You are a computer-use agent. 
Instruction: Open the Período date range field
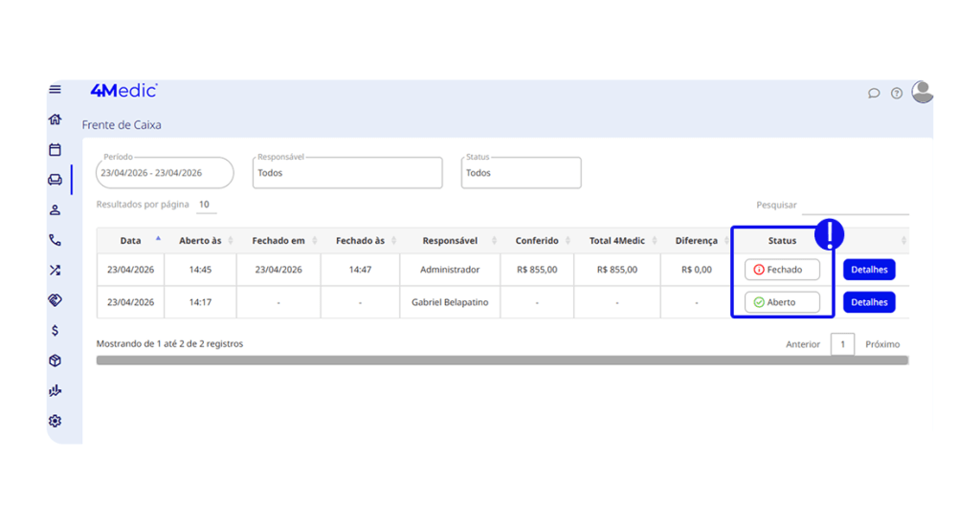click(x=165, y=173)
